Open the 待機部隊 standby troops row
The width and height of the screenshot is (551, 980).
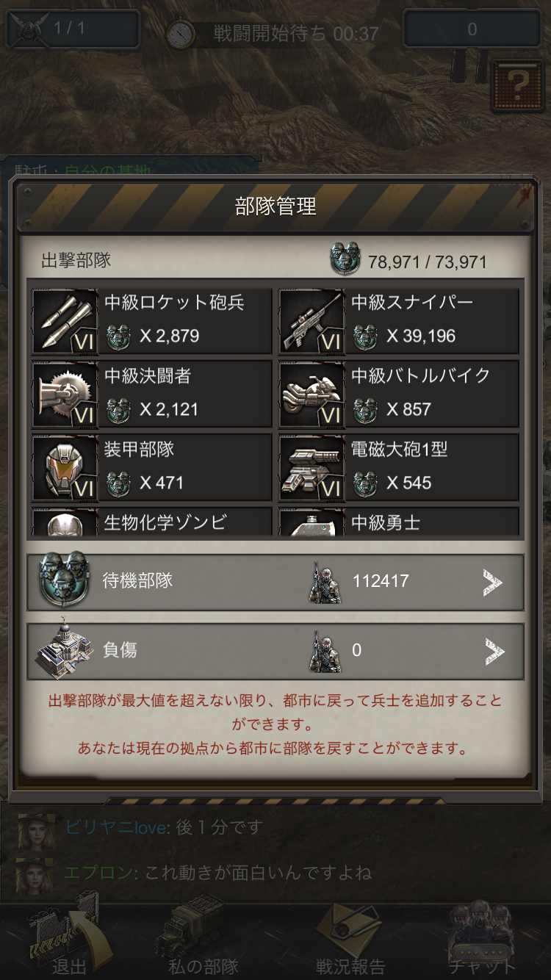pos(275,582)
